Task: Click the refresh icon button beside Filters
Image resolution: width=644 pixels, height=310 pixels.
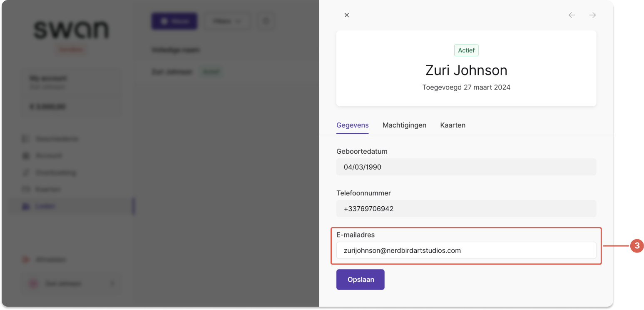Action: click(x=266, y=21)
